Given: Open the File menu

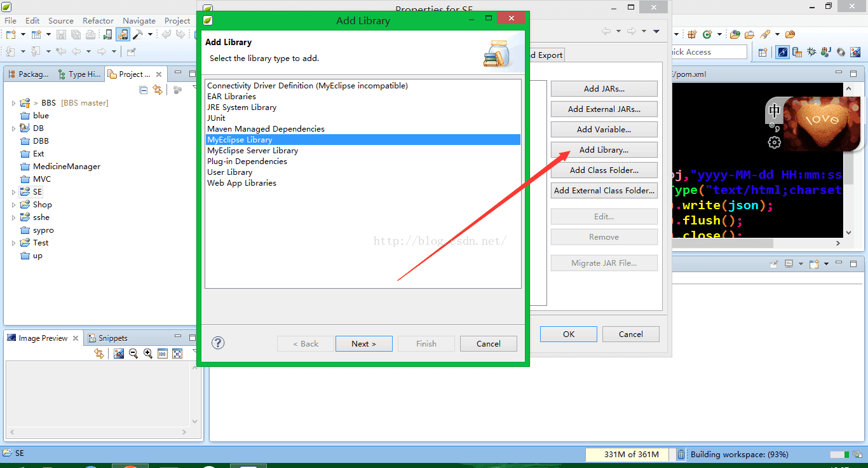Looking at the screenshot, I should (11, 20).
